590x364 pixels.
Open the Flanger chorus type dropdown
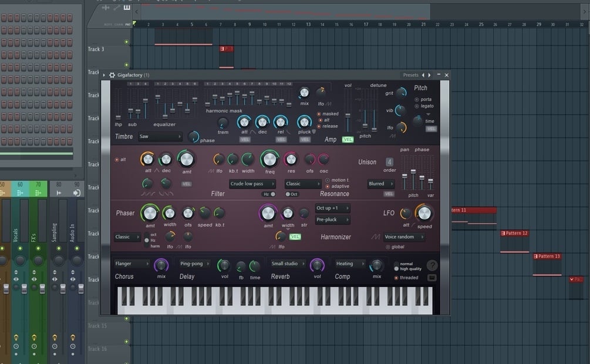(132, 264)
